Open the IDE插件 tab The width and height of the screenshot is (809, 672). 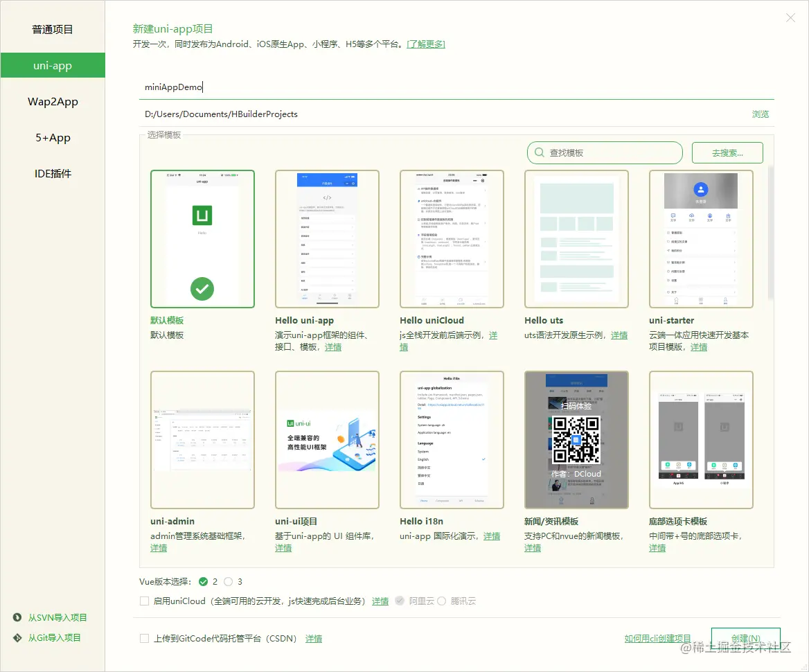(x=52, y=174)
